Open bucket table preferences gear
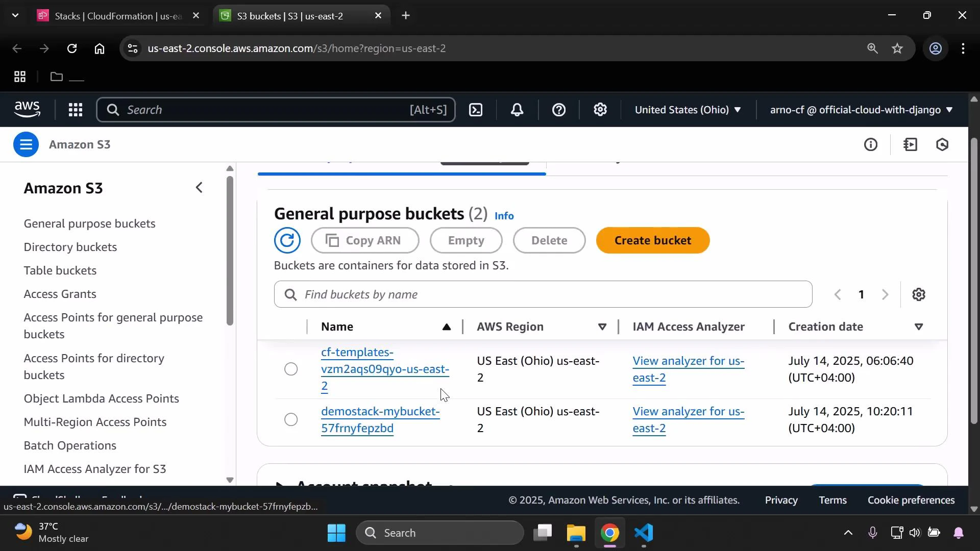Screen dimensions: 980x551 click(919, 294)
